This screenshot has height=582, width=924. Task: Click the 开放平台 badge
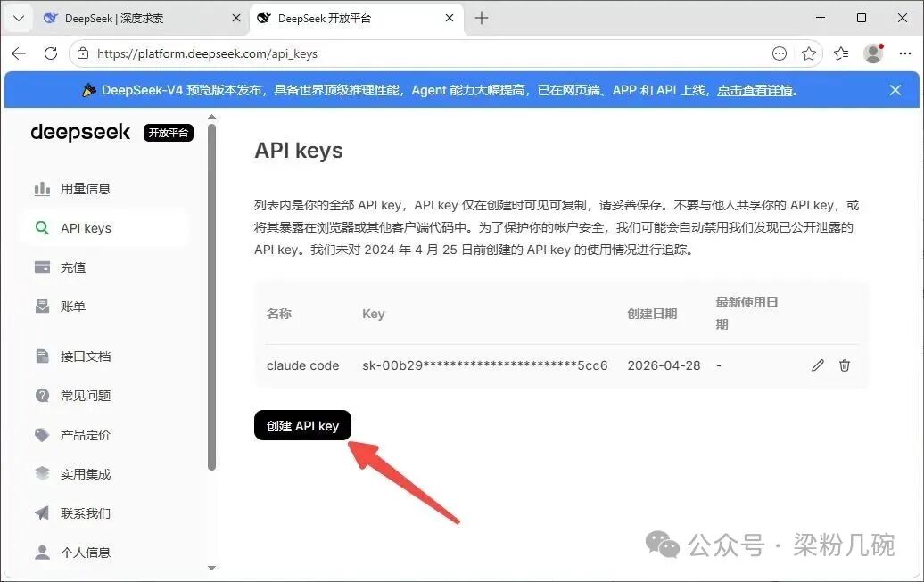(169, 133)
